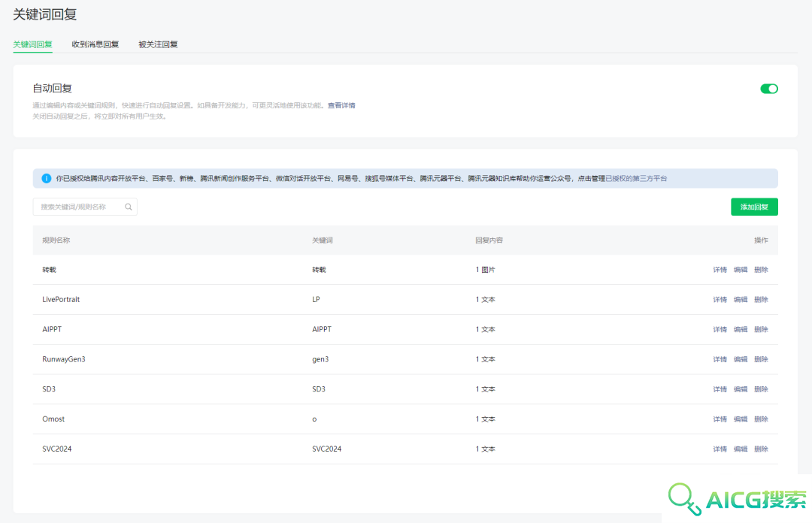812x523 pixels.
Task: Turn off the 自动回复 switch
Action: pyautogui.click(x=768, y=89)
